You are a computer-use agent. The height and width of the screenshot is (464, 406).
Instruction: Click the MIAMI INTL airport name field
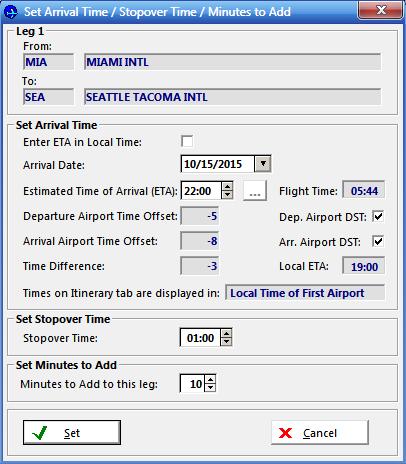point(232,62)
